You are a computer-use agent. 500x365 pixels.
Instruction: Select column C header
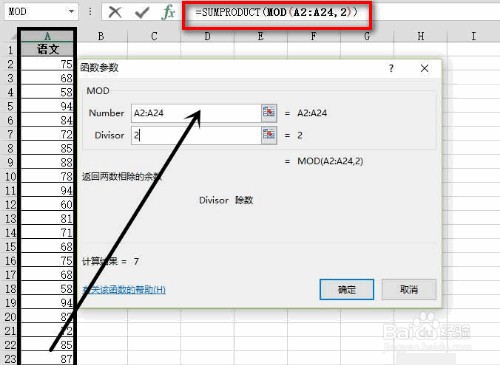tap(154, 36)
